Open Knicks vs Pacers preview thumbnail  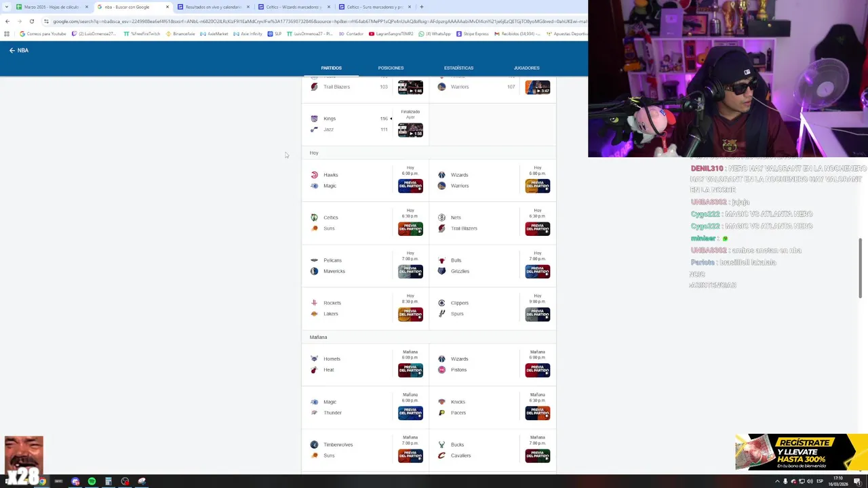(x=538, y=413)
